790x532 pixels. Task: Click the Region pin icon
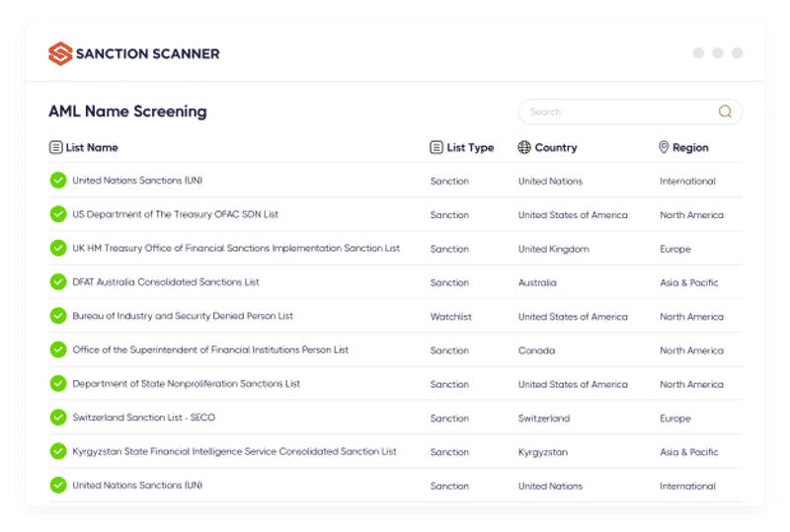tap(664, 147)
